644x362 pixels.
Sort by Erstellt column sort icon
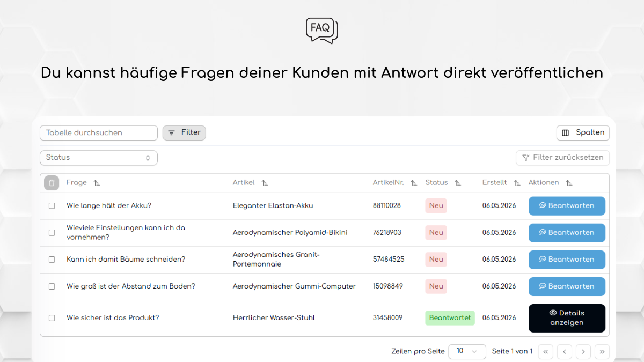pos(517,183)
